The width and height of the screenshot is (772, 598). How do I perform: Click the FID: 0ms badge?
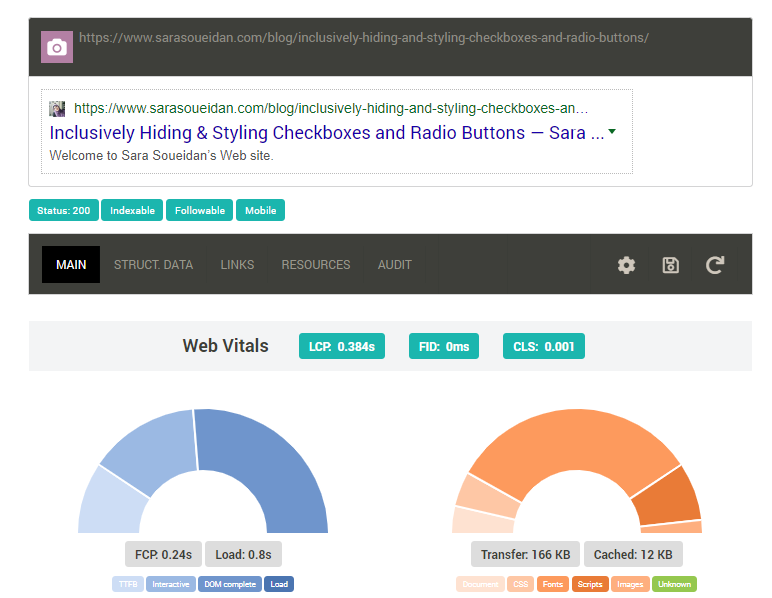coord(444,346)
